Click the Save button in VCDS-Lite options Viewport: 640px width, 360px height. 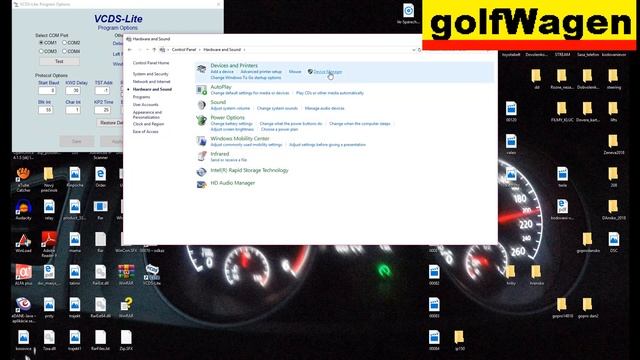(x=77, y=141)
